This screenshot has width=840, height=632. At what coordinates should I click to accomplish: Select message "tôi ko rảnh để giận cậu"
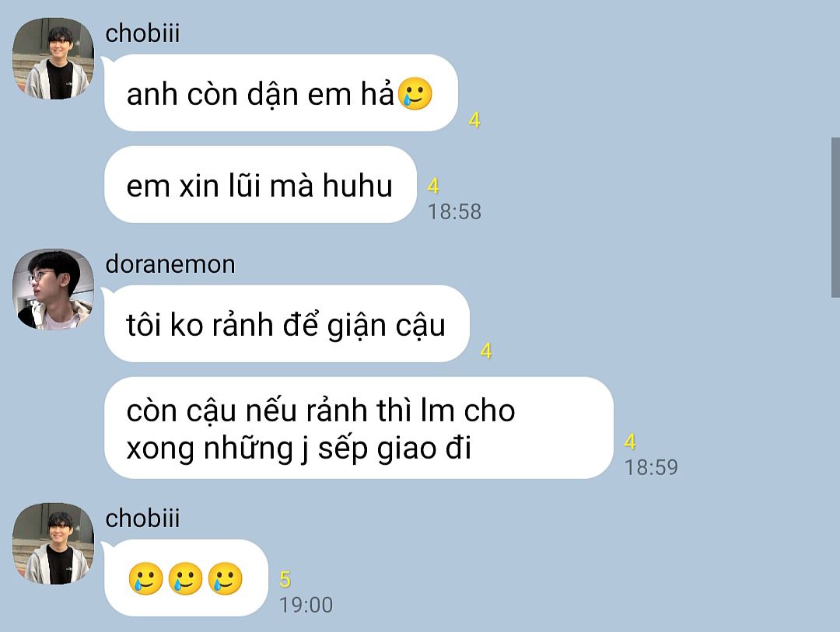(x=286, y=324)
